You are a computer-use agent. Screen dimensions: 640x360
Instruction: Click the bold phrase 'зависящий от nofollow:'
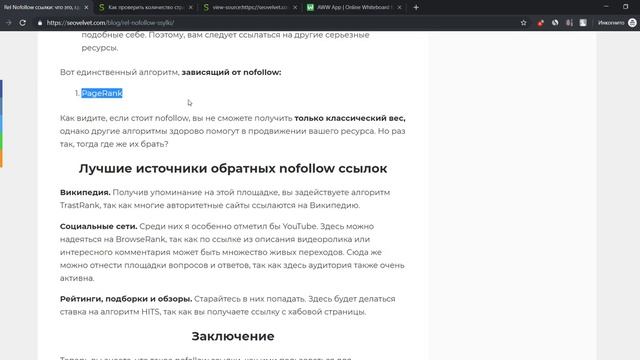coord(231,72)
